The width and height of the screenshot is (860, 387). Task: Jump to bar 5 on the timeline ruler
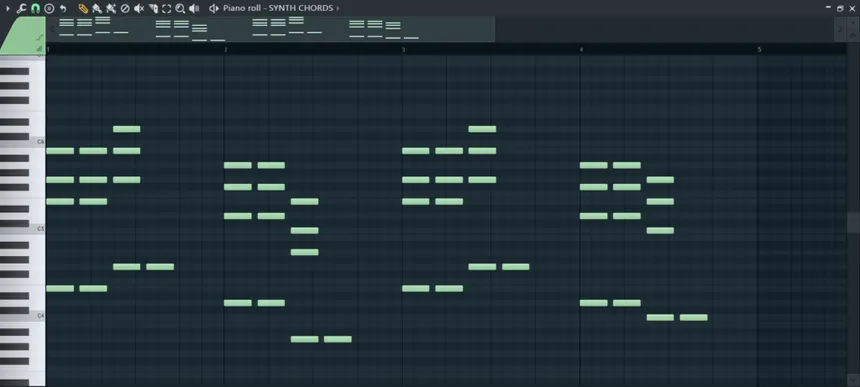coord(760,50)
